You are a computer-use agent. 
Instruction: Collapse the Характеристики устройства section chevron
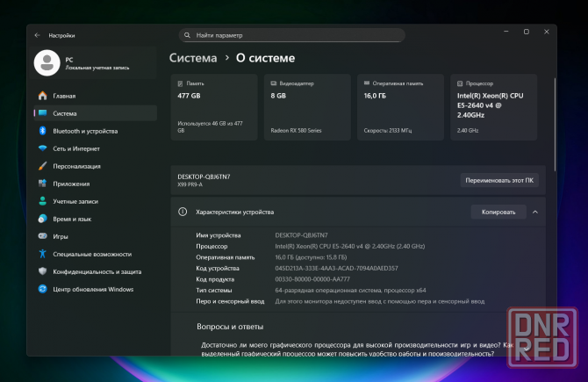coord(535,212)
